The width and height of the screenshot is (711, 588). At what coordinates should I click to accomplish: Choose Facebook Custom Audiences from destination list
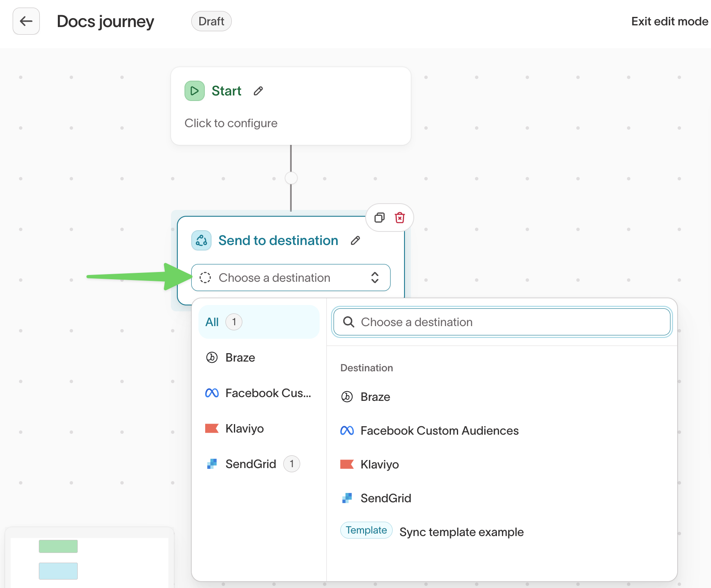(x=439, y=431)
